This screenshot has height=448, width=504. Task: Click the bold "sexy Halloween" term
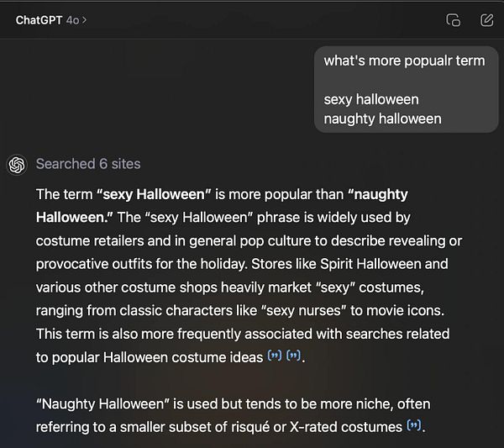point(154,194)
